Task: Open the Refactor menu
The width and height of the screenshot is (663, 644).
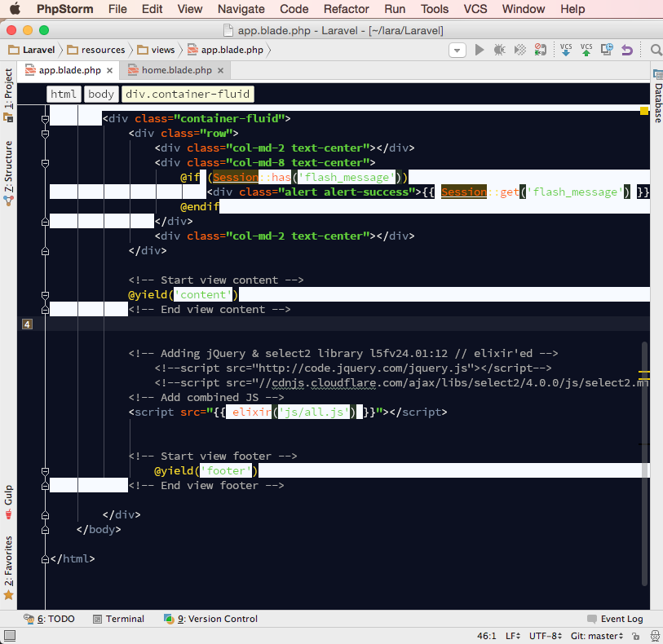Action: [x=347, y=9]
